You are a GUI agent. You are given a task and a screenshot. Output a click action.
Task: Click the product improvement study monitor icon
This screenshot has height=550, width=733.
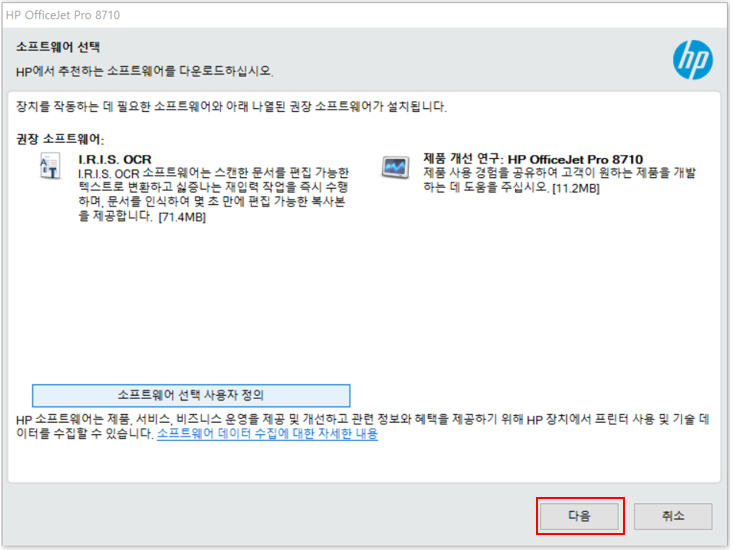(x=395, y=167)
